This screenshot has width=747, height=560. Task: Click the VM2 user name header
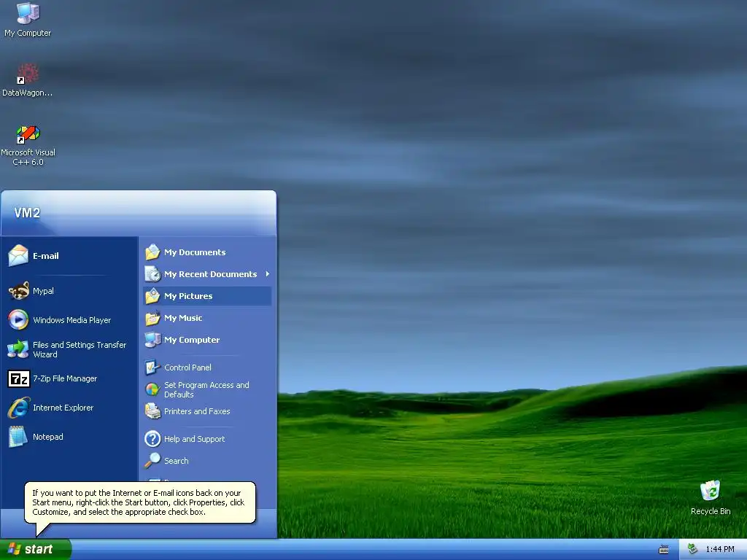coord(27,213)
